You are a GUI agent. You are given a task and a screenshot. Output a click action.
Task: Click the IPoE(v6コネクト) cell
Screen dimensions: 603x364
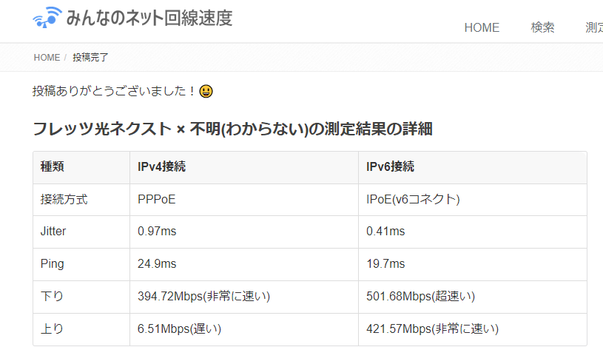(413, 200)
